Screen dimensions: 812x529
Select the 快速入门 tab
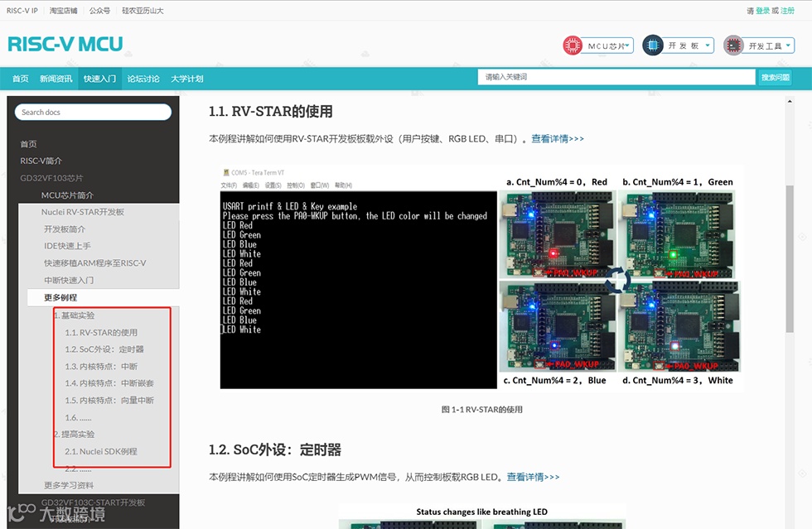(100, 79)
